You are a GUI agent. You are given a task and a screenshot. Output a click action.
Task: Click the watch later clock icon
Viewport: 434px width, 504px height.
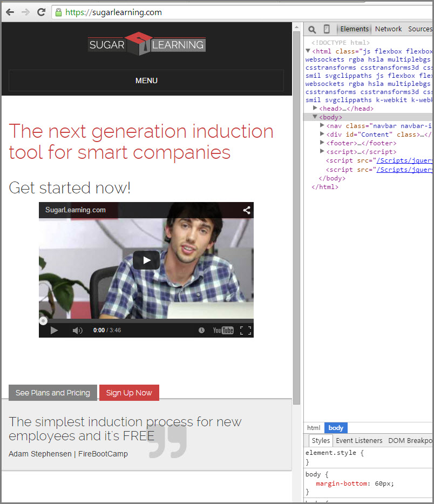(201, 330)
